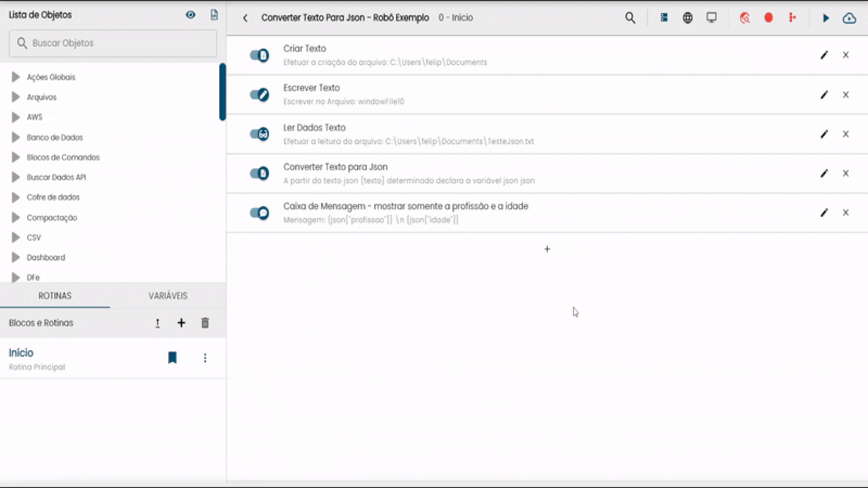The height and width of the screenshot is (488, 868).
Task: Click the globe icon in toolbar
Action: tap(687, 18)
